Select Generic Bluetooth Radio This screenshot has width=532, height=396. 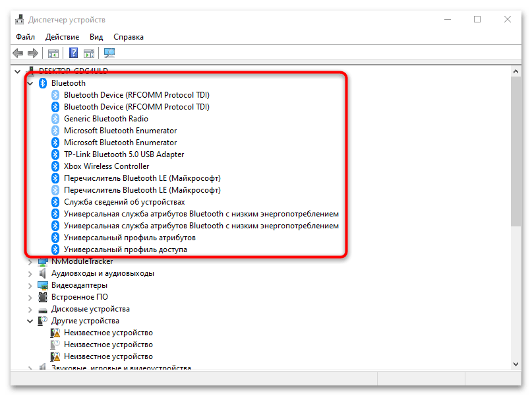(x=106, y=119)
